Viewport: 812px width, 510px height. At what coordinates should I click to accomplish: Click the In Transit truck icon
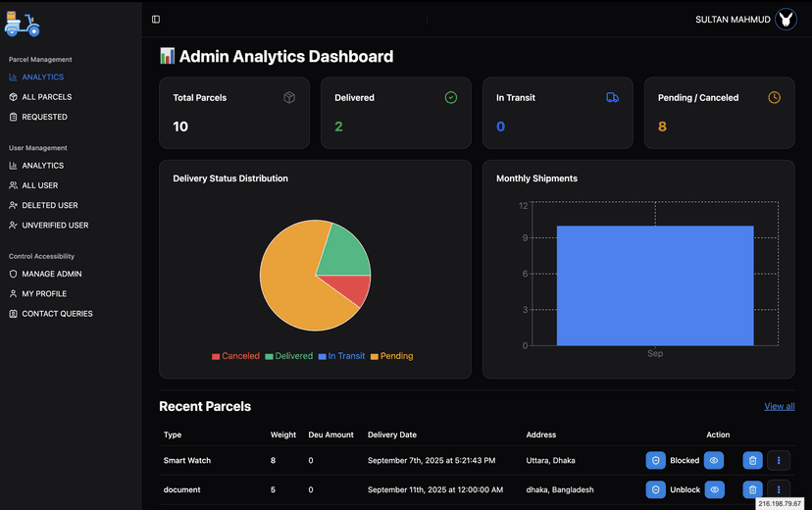pos(612,98)
